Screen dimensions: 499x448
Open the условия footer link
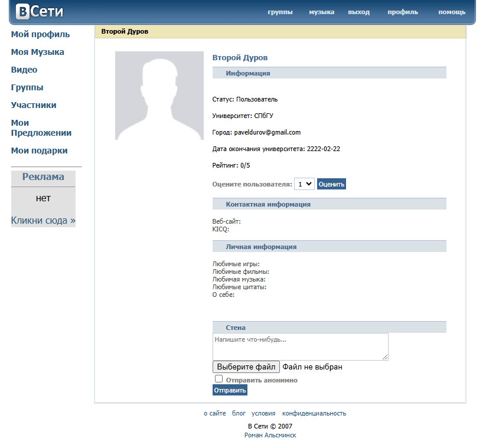click(263, 413)
